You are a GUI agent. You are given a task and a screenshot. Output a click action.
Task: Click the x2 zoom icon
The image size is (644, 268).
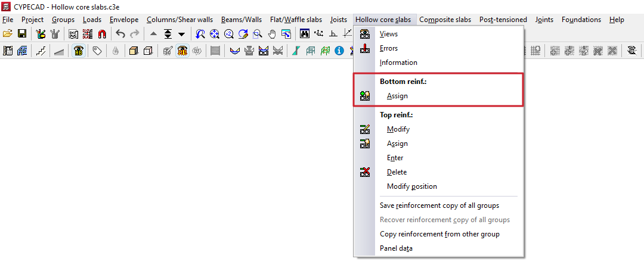[229, 34]
